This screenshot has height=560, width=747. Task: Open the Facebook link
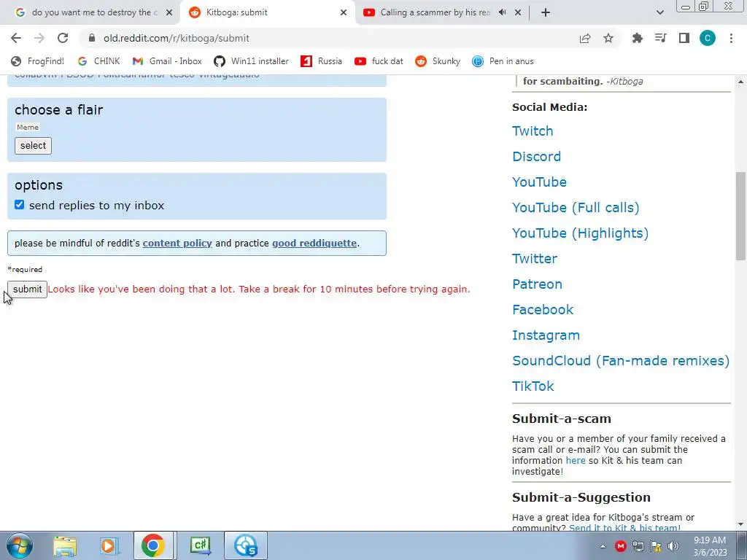tap(543, 309)
